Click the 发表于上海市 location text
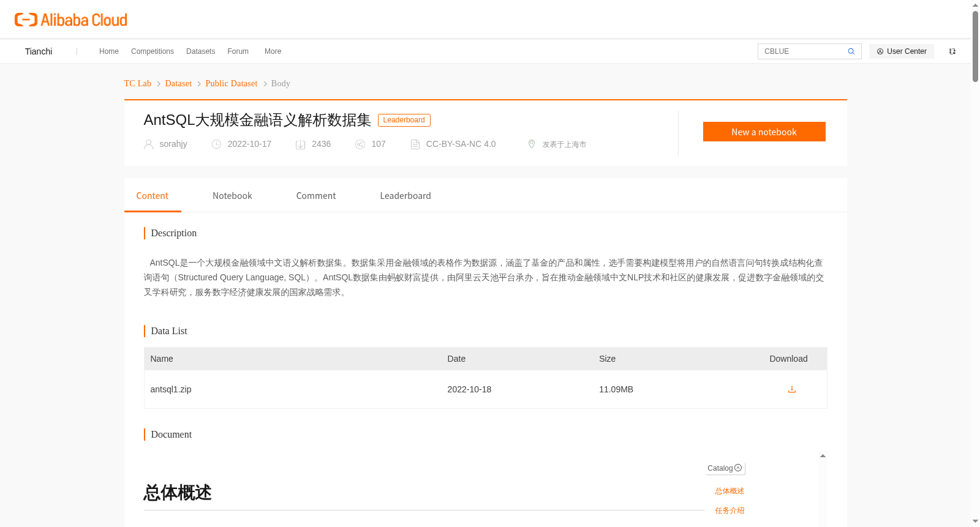Screen dimensions: 980x527 (565, 144)
